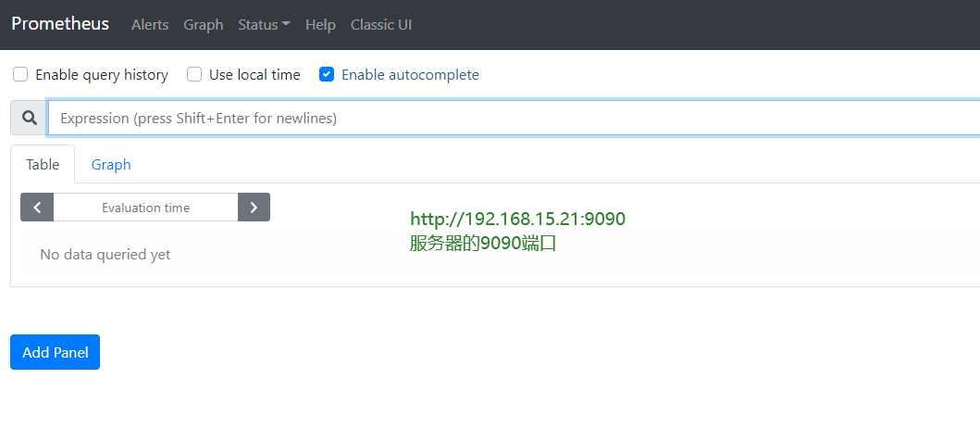Open the Help page

click(x=320, y=25)
